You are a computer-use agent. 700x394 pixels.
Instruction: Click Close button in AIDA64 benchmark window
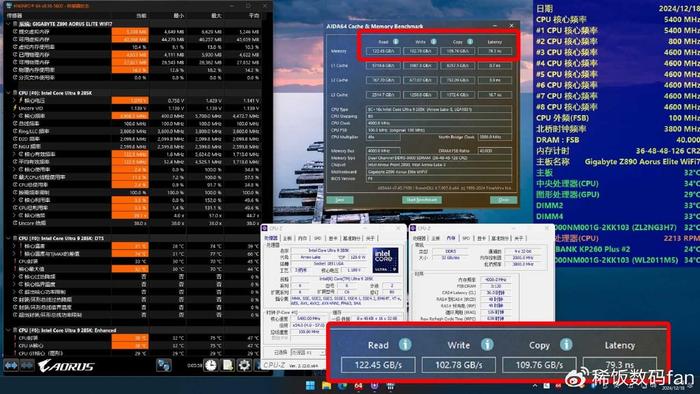tap(504, 200)
